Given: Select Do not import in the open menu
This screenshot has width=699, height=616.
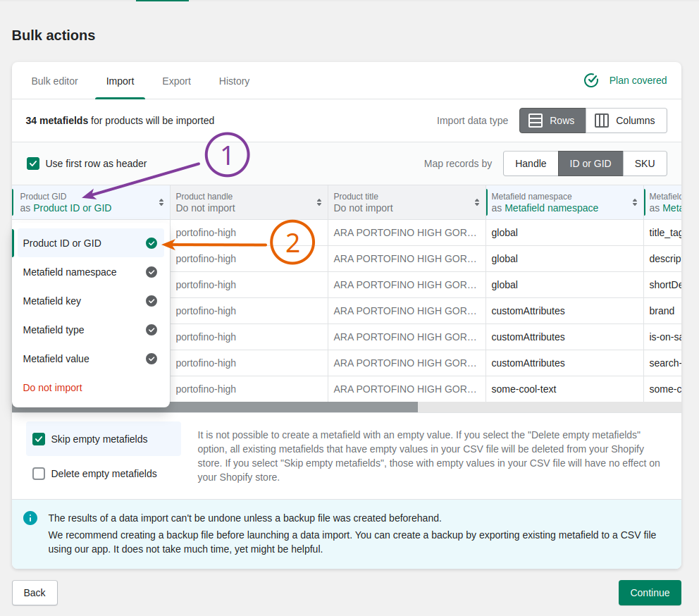Looking at the screenshot, I should [x=52, y=387].
